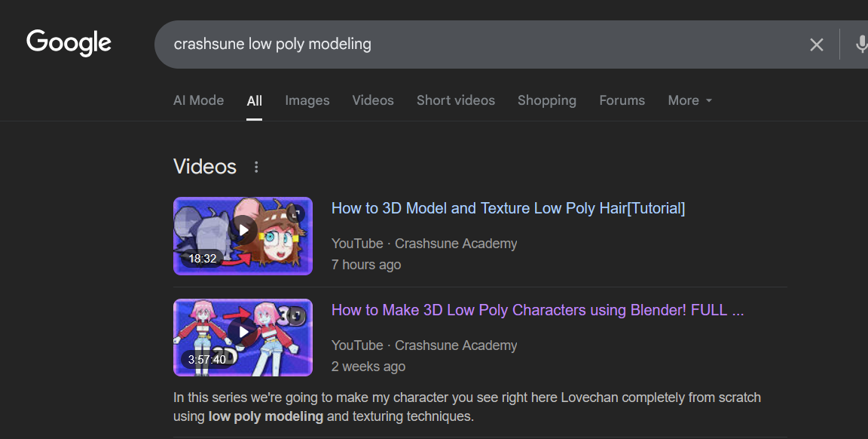
Task: Select the All results tab
Action: pyautogui.click(x=255, y=101)
